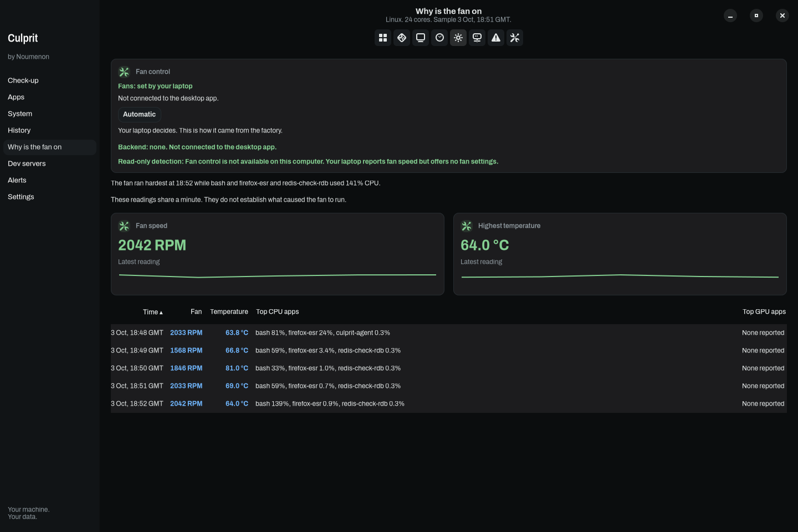Screen dimensions: 798x532
Task: Click the icon beside the Fan control title
Action: click(124, 71)
